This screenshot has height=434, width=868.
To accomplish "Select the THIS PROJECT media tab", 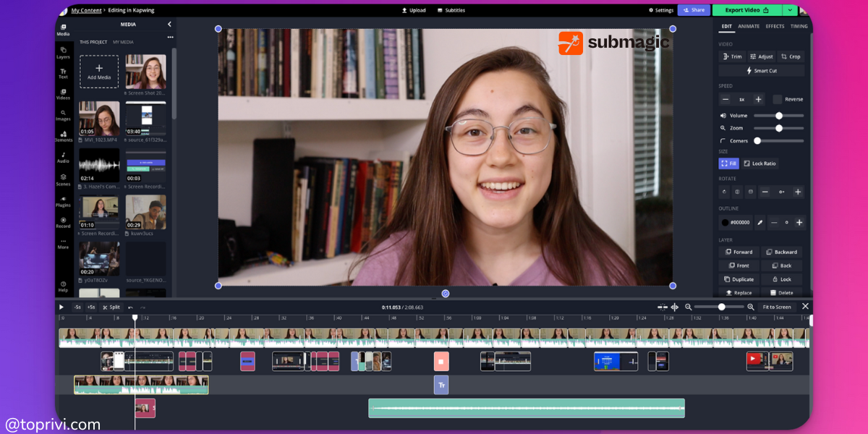I will (x=93, y=43).
